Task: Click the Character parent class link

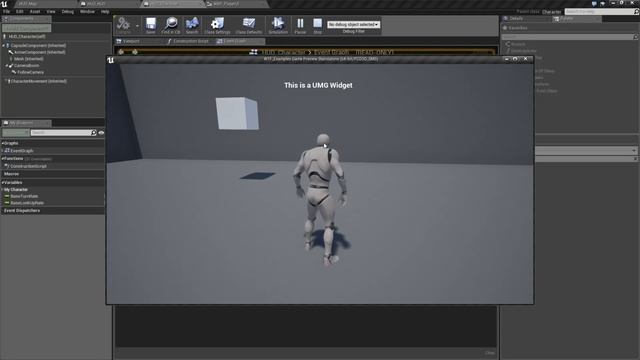Action: [x=551, y=12]
